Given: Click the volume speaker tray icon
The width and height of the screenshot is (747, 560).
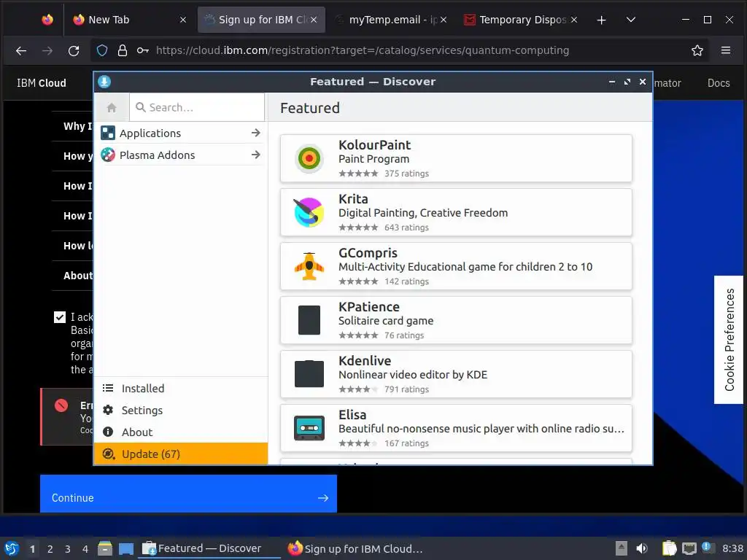Looking at the screenshot, I should (x=642, y=548).
